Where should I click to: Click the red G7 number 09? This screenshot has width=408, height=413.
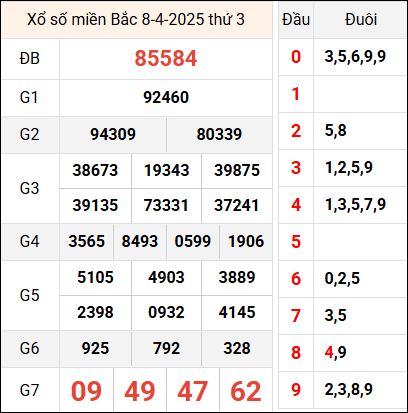86,391
